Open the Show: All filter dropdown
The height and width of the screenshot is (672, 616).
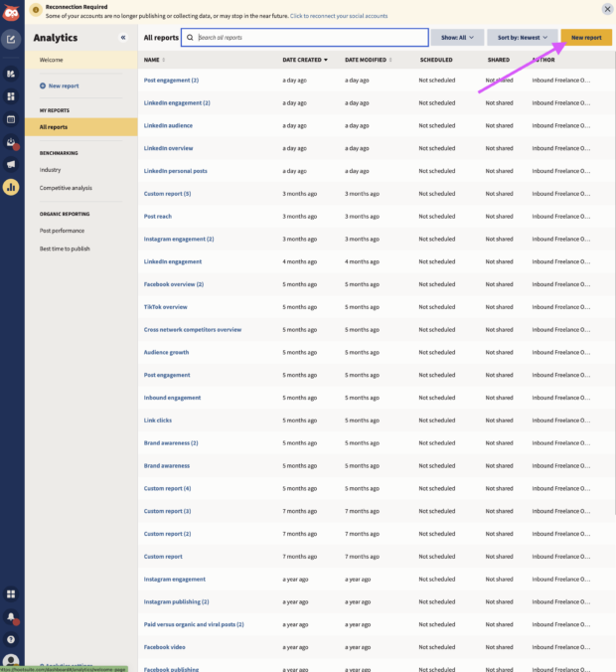click(457, 37)
